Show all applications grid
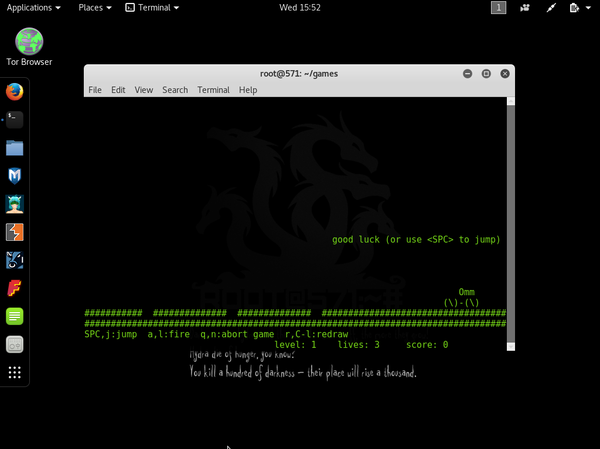Screen dimensions: 600x449 coord(15,372)
